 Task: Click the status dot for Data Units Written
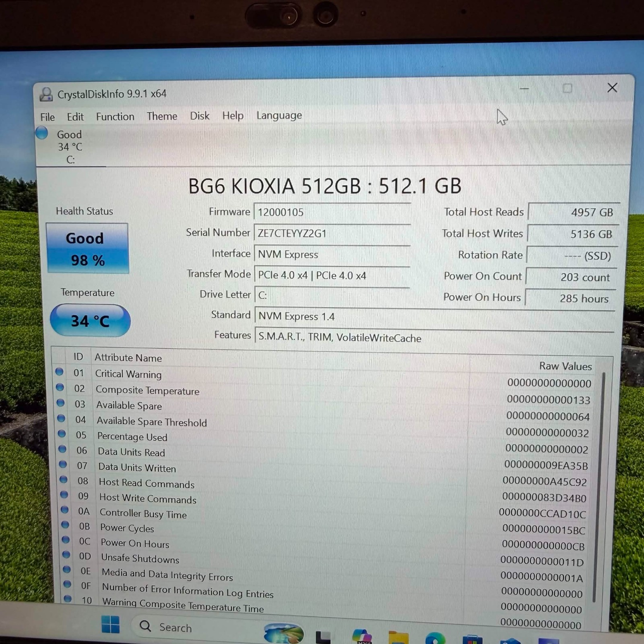coord(63,464)
